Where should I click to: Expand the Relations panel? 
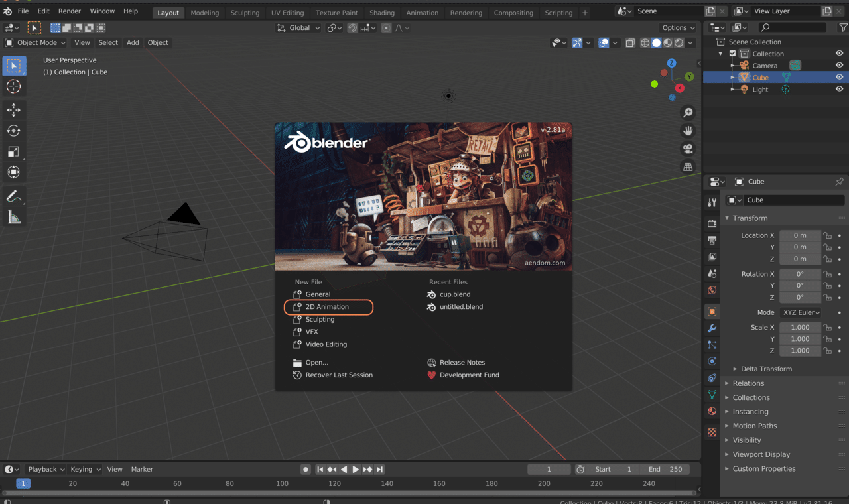[x=748, y=383]
